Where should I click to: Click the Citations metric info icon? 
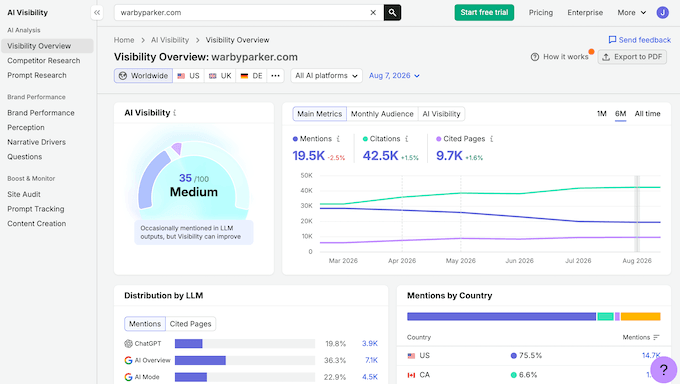pos(406,139)
